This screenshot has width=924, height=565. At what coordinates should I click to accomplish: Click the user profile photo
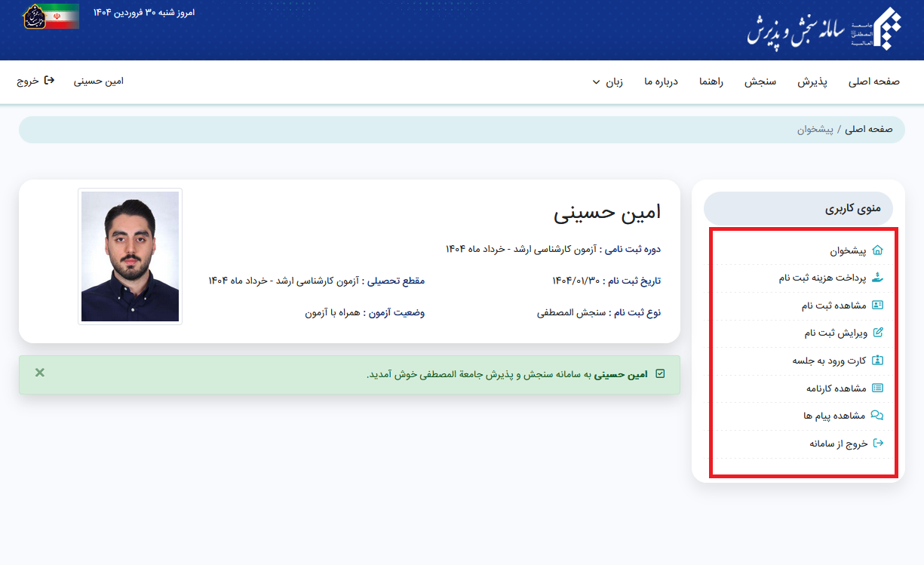[130, 256]
